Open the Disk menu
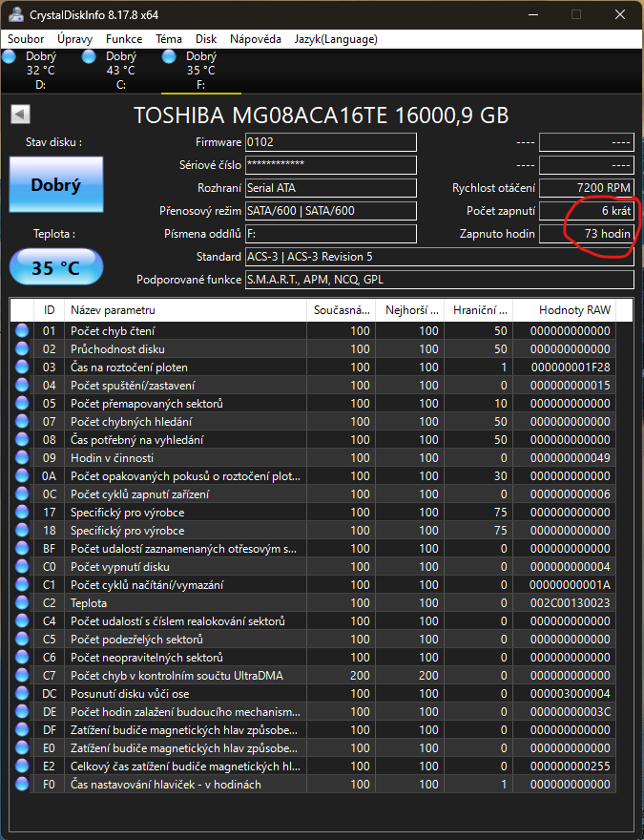 tap(206, 39)
